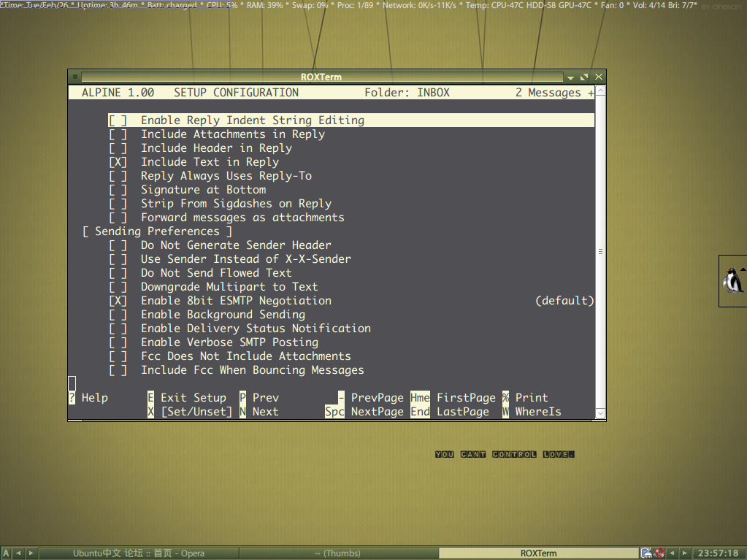
Task: Go to PrevPage
Action: (371, 398)
